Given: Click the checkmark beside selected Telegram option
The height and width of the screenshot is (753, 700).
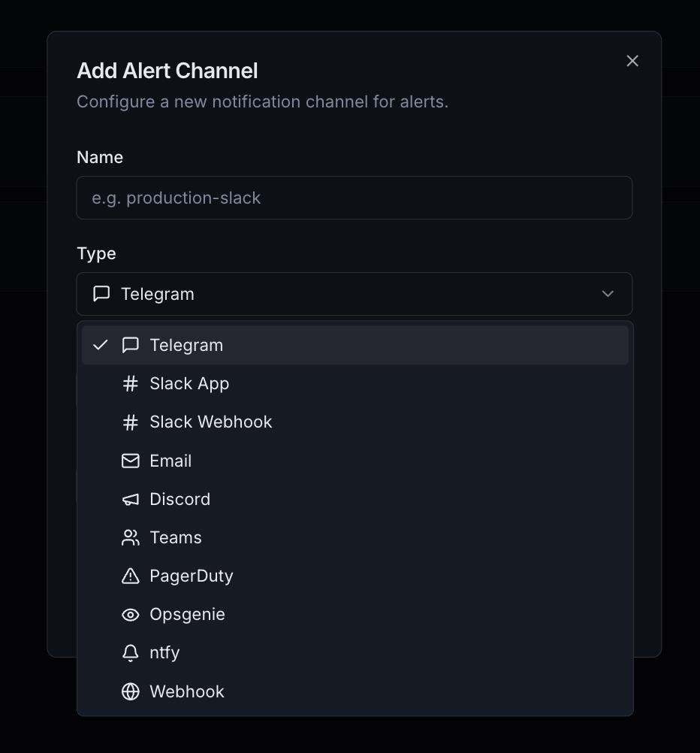Looking at the screenshot, I should 101,345.
